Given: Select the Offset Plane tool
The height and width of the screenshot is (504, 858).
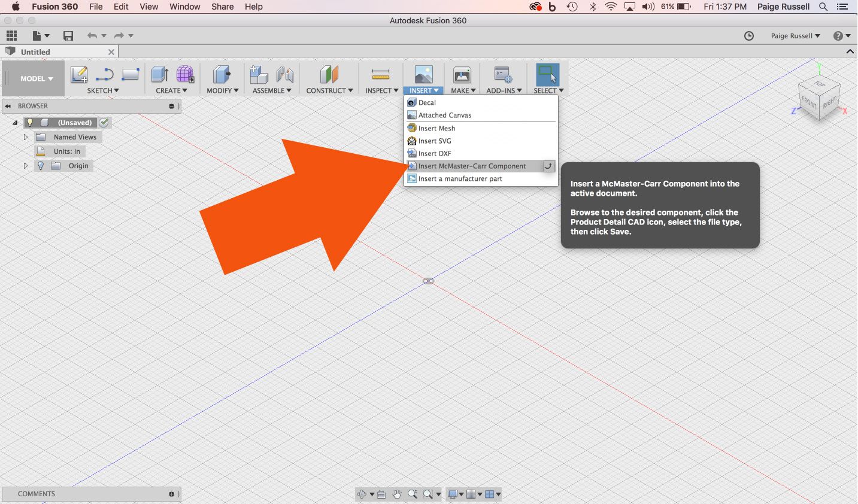Looking at the screenshot, I should [x=329, y=75].
